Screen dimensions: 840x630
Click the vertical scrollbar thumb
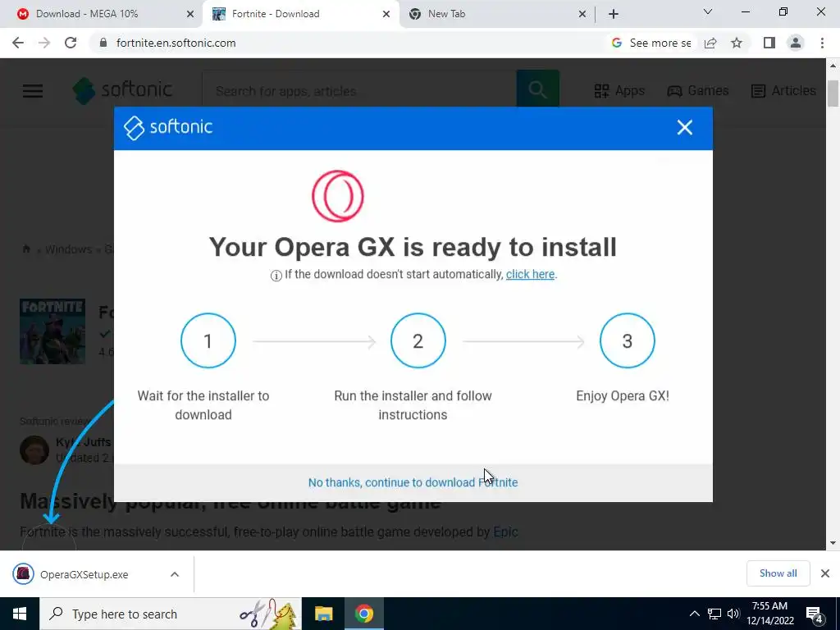point(833,94)
